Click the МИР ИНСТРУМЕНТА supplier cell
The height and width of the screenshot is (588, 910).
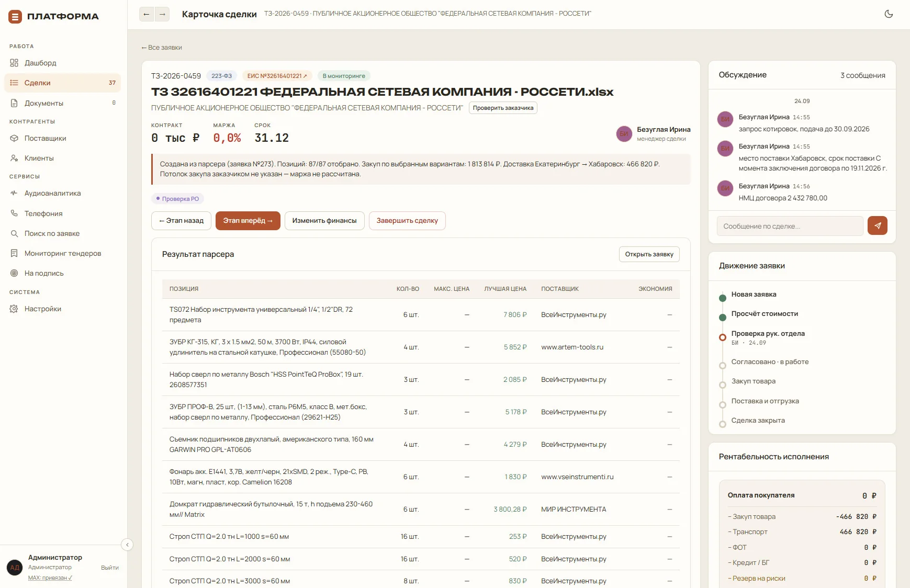[x=574, y=510]
